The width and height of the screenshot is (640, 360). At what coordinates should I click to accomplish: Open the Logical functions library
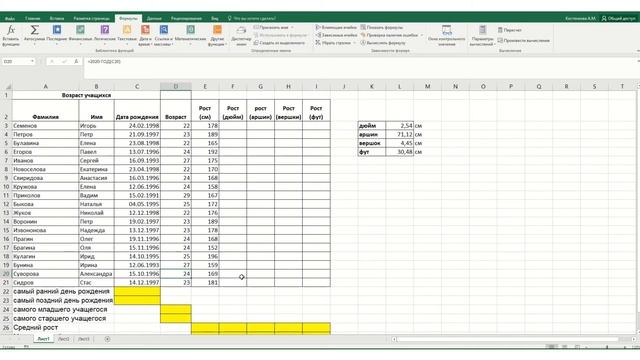click(105, 35)
